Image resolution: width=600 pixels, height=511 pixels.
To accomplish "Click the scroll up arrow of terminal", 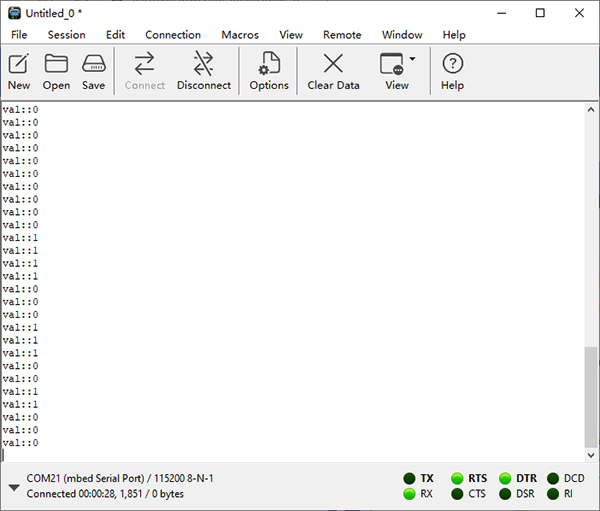I will coord(591,109).
